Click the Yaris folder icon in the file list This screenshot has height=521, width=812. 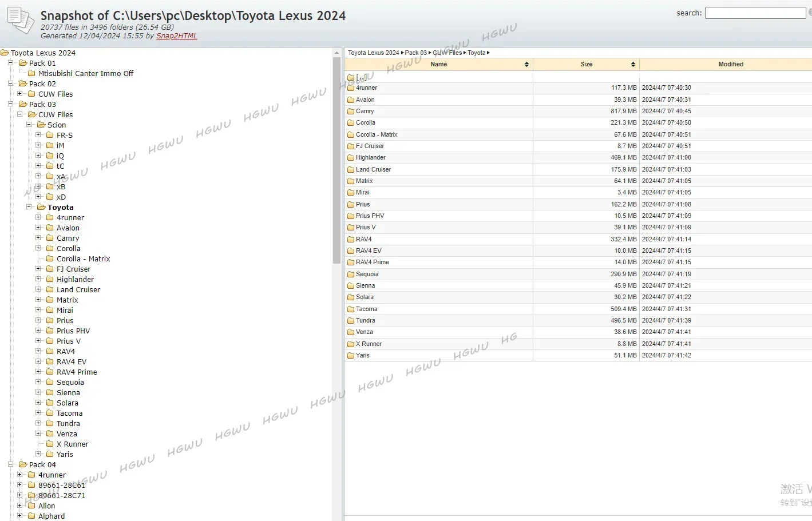[351, 356]
